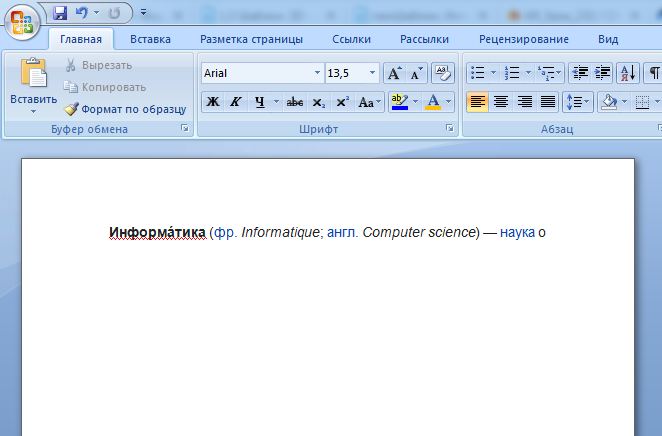Open the change case (Аа) menu
The width and height of the screenshot is (662, 436).
point(369,102)
